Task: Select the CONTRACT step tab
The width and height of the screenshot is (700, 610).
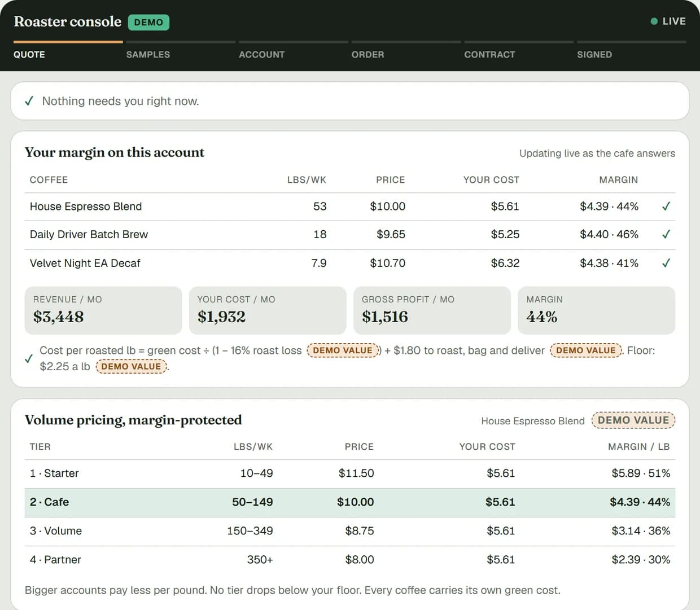Action: click(519, 51)
